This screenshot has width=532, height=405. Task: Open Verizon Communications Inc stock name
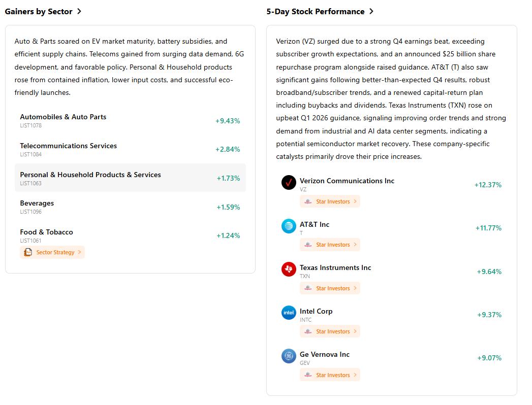(x=347, y=181)
